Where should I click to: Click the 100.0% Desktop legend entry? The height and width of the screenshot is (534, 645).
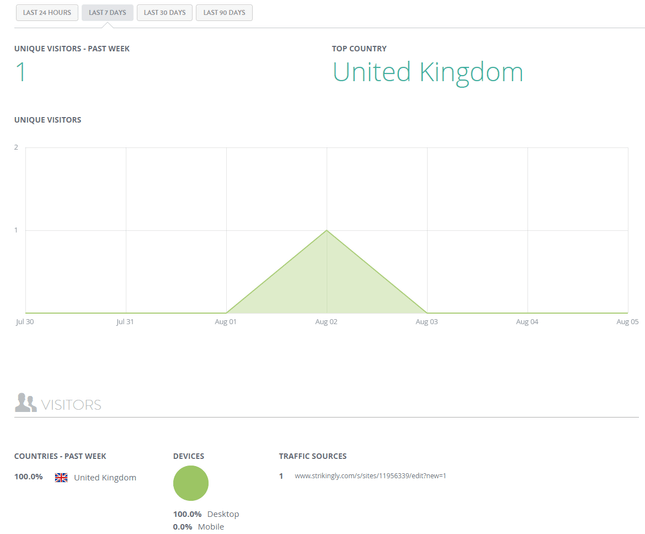[206, 514]
